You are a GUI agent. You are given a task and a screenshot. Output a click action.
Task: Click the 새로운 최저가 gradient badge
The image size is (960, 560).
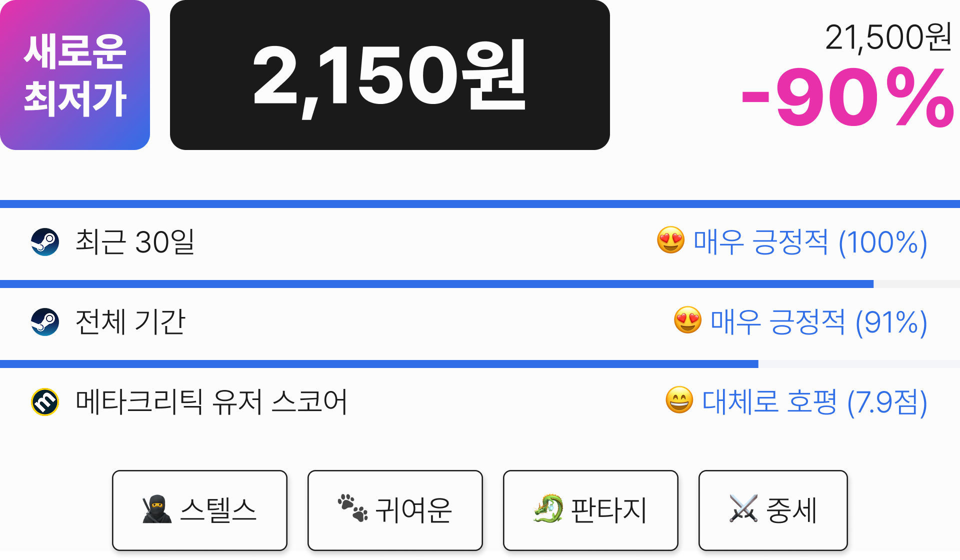pos(75,75)
